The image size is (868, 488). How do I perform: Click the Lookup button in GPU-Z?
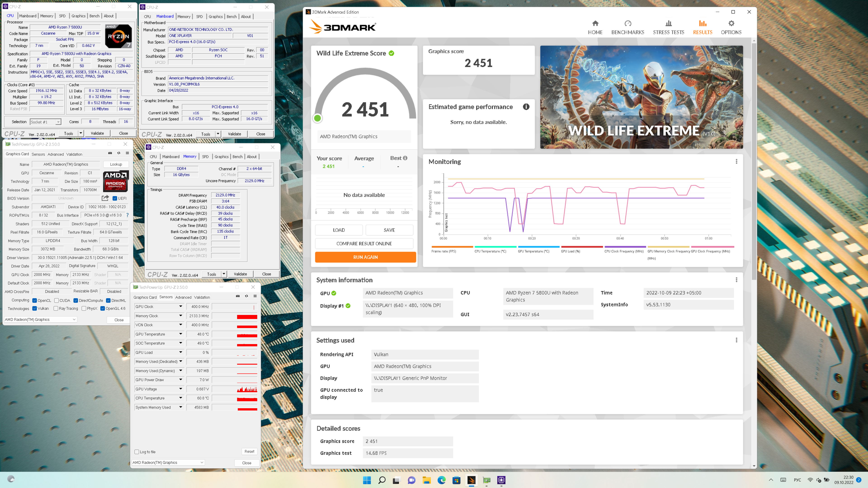tap(116, 164)
